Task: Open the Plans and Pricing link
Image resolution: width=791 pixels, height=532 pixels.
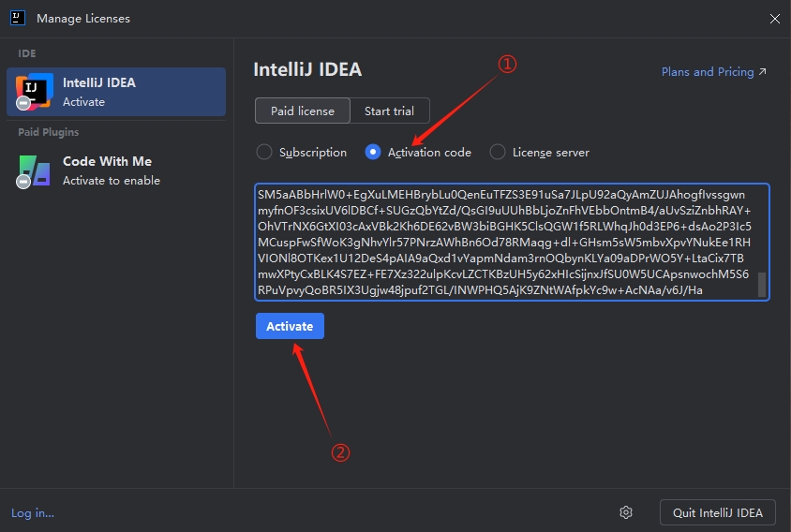Action: [x=713, y=71]
